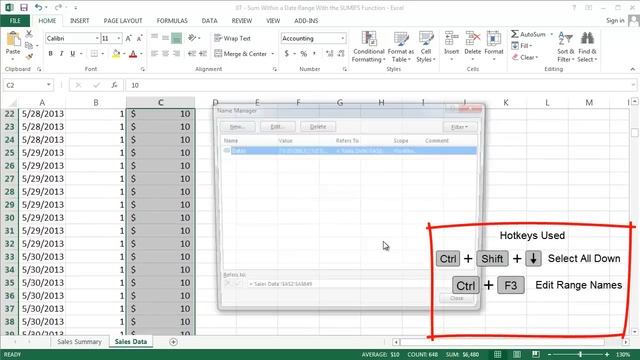Toggle center horizontal alignment

pyautogui.click(x=165, y=53)
